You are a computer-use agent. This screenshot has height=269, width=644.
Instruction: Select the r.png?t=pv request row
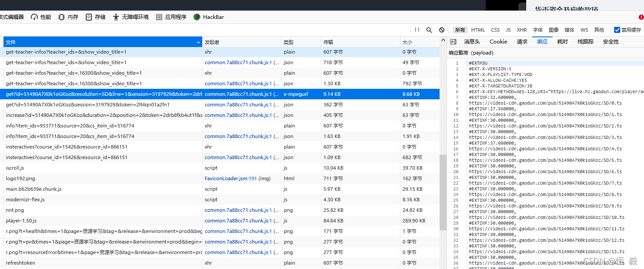pos(222,242)
